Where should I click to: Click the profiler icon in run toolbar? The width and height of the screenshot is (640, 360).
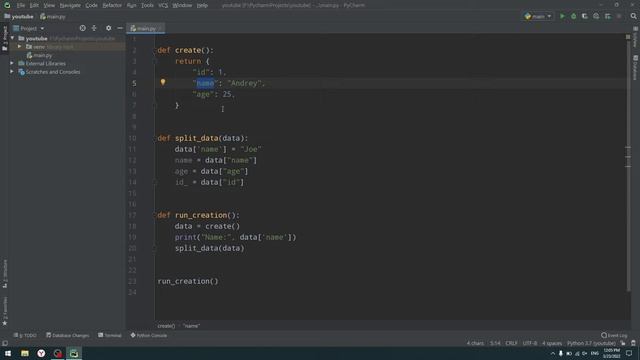coord(596,16)
